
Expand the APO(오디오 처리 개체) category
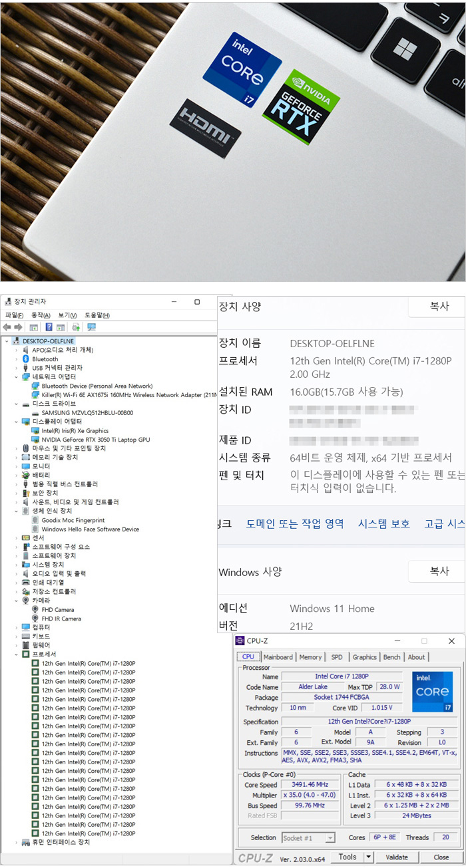point(17,350)
